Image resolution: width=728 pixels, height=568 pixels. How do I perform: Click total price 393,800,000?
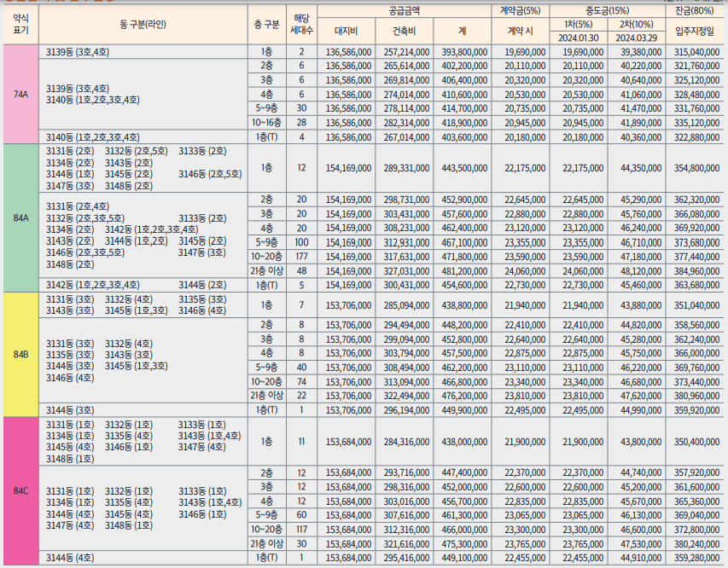pos(464,52)
